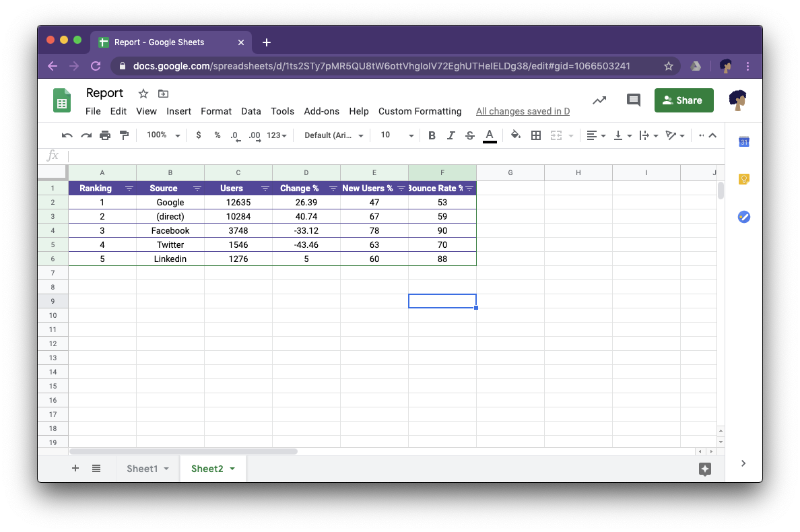This screenshot has width=800, height=532.
Task: Open the text color swatch
Action: (490, 135)
